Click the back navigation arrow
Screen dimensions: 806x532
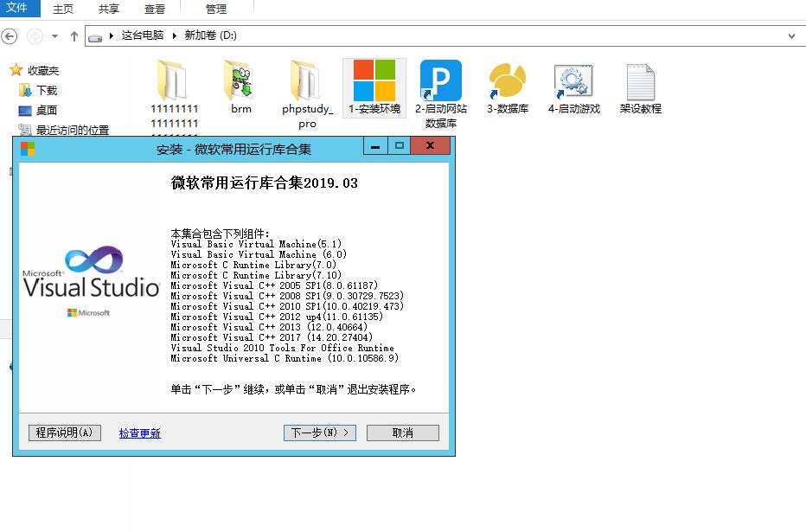[10, 36]
